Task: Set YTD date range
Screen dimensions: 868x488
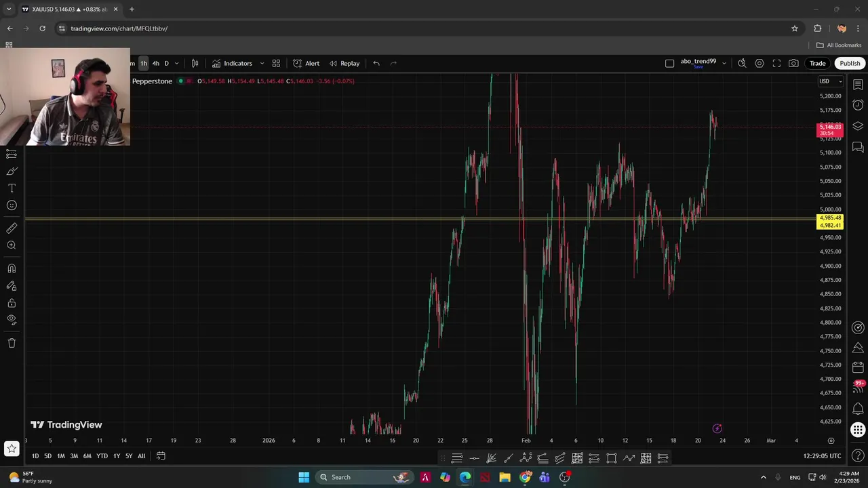Action: 102,456
